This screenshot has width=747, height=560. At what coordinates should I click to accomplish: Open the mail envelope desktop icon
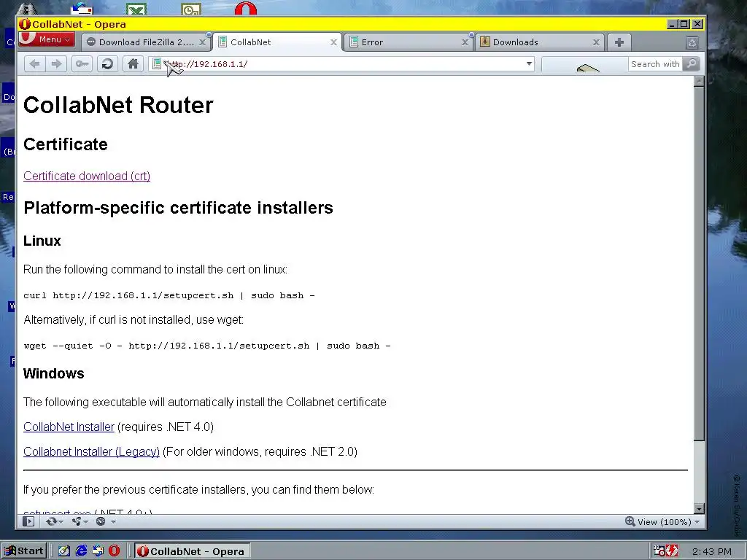pyautogui.click(x=82, y=8)
